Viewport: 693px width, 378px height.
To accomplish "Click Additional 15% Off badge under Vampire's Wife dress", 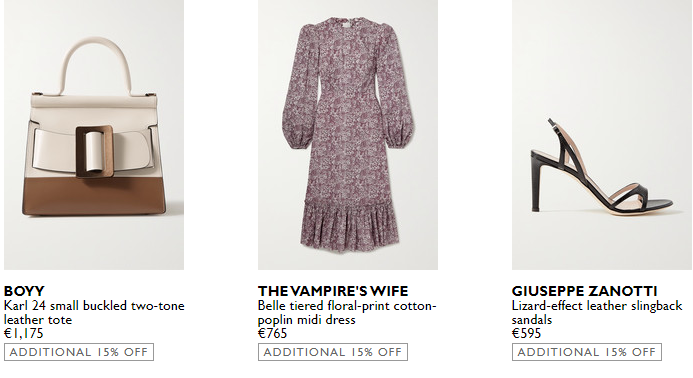I will (333, 352).
